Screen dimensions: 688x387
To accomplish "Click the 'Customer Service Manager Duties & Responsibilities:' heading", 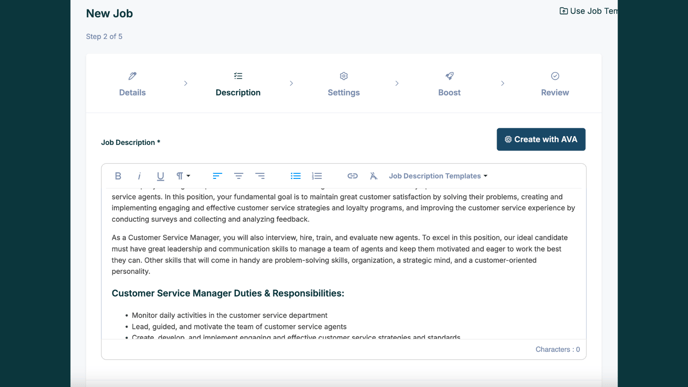I will click(x=228, y=293).
